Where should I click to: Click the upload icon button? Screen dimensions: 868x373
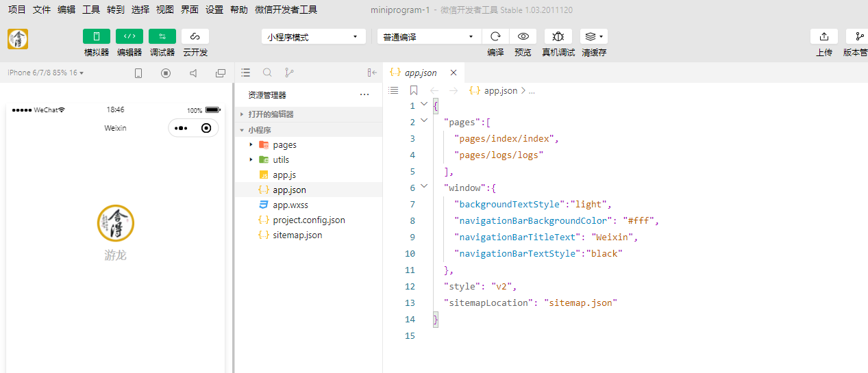[824, 36]
